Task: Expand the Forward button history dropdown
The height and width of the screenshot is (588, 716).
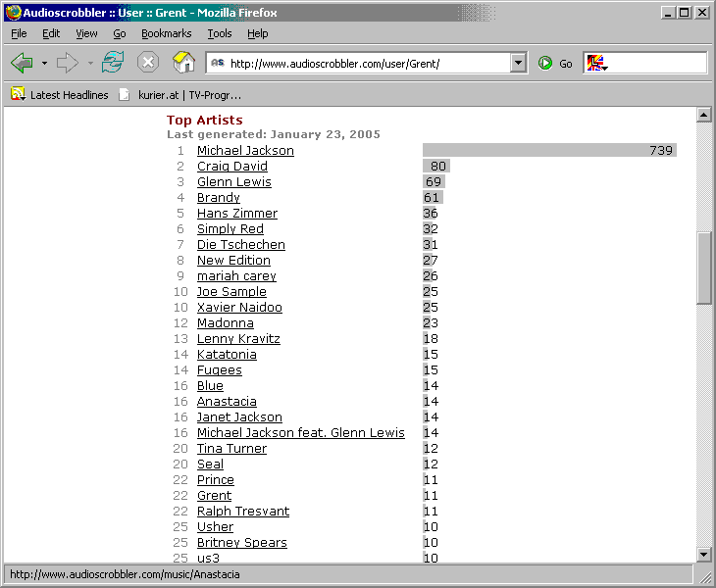Action: pyautogui.click(x=90, y=64)
